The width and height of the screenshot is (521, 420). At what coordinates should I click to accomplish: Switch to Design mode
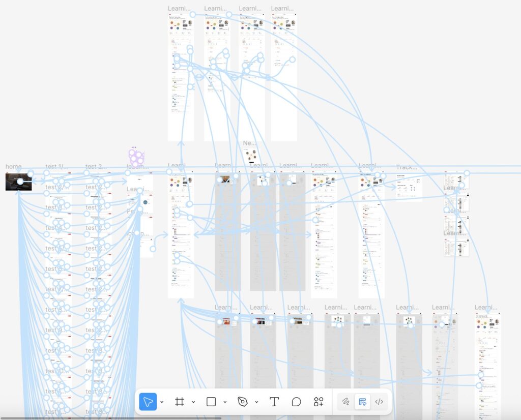pyautogui.click(x=362, y=402)
